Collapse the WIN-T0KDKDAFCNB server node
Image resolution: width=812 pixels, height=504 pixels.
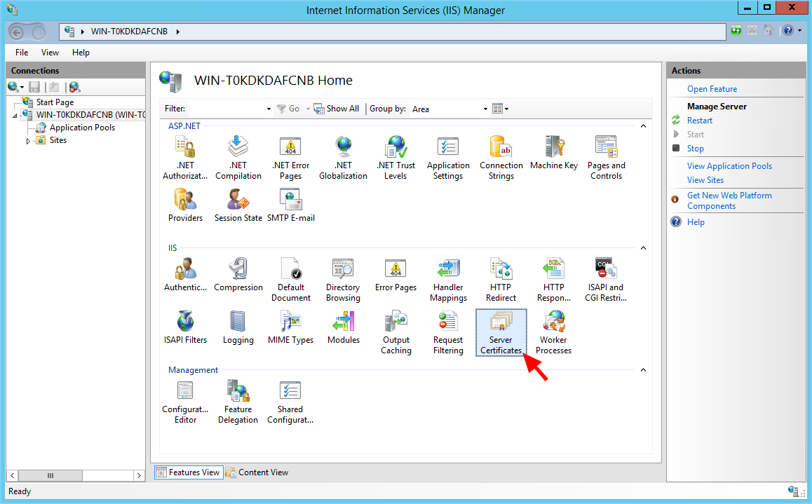pyautogui.click(x=15, y=116)
